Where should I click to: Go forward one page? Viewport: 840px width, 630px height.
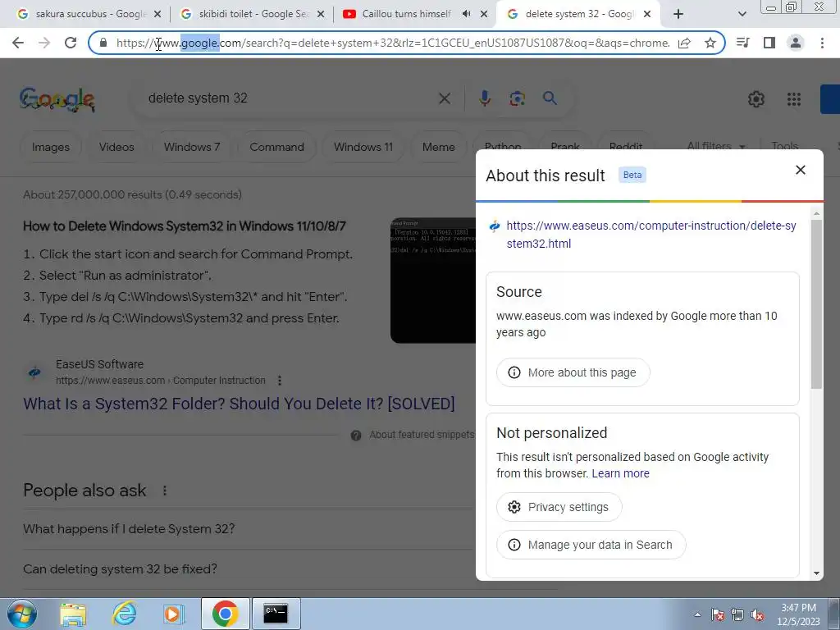tap(44, 43)
